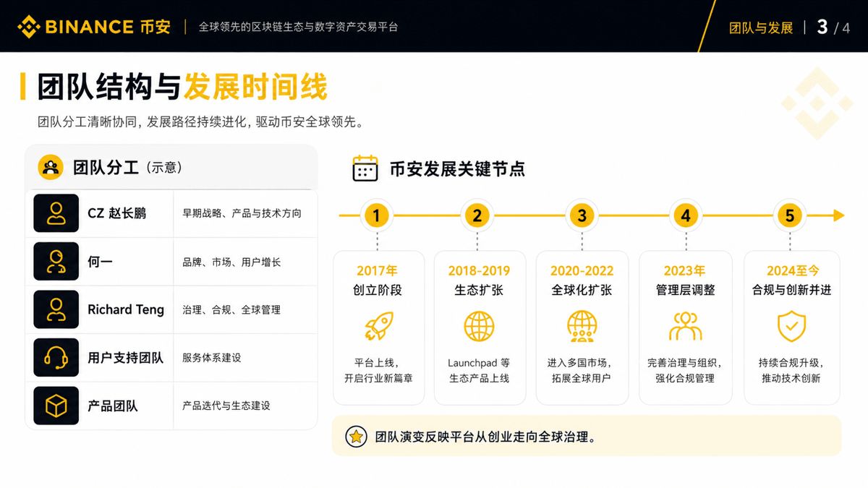Viewport: 868px width, 488px height.
Task: Click the 用户支持团队 row label
Action: [x=125, y=358]
